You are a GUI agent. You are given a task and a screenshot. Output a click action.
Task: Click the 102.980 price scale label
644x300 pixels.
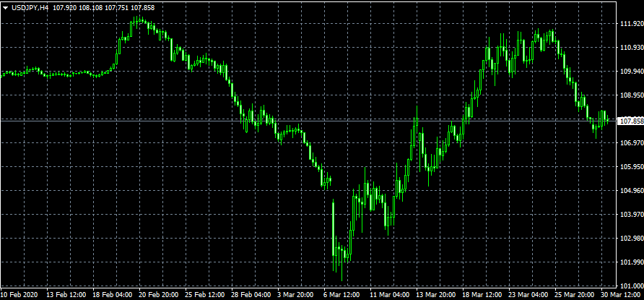(631, 239)
